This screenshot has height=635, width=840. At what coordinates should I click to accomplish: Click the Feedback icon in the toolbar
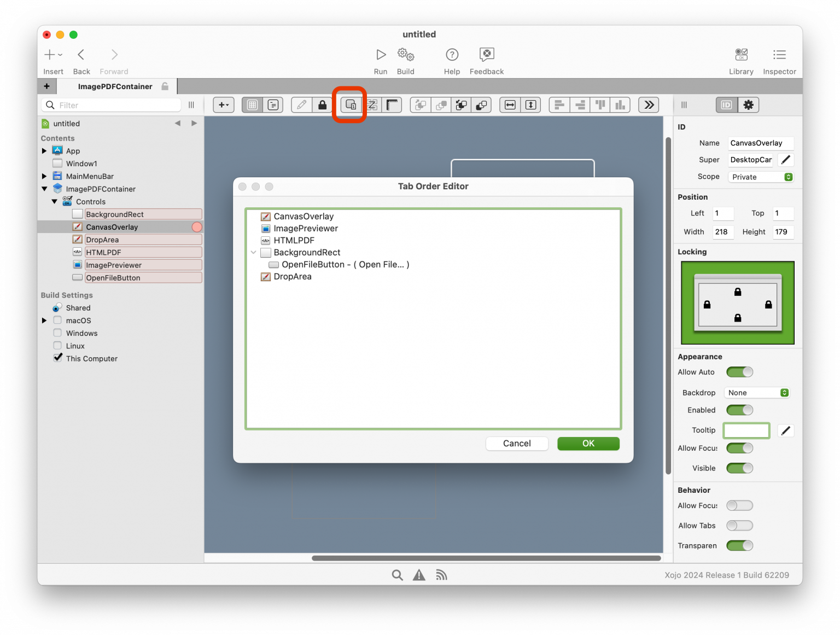coord(486,59)
